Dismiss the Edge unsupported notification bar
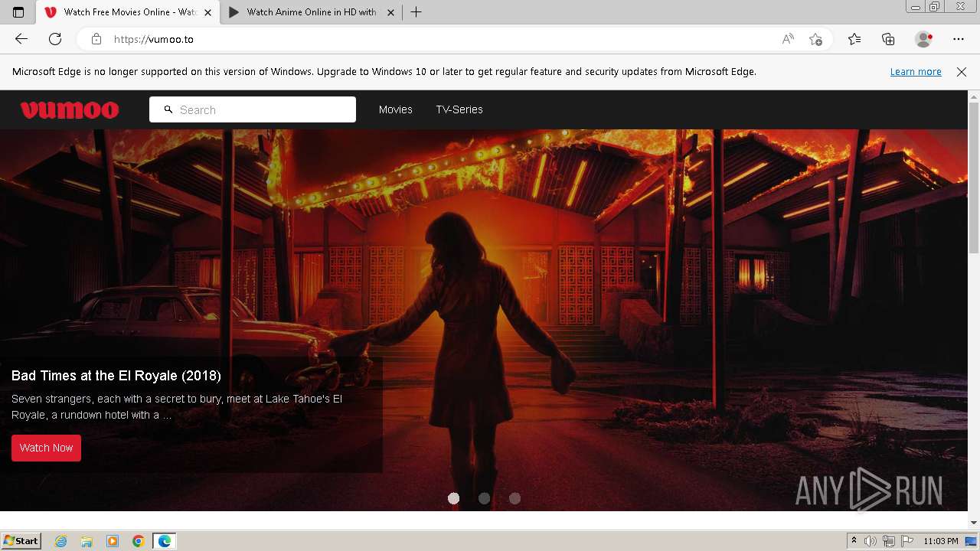The height and width of the screenshot is (551, 980). click(962, 71)
